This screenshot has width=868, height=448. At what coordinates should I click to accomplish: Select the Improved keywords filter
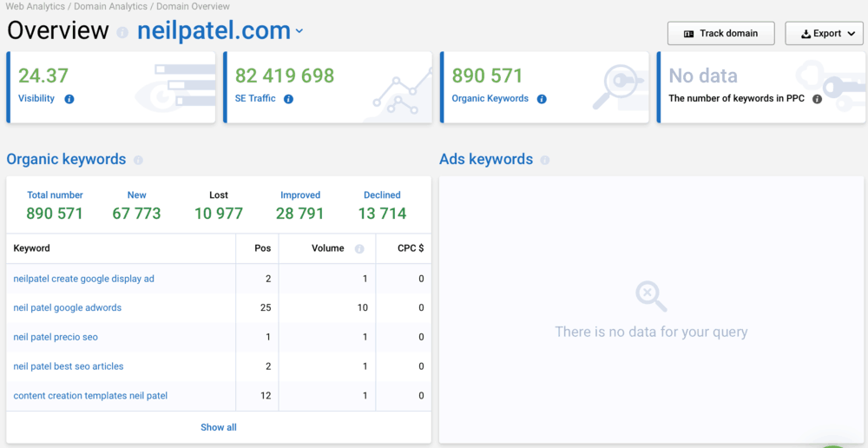300,195
